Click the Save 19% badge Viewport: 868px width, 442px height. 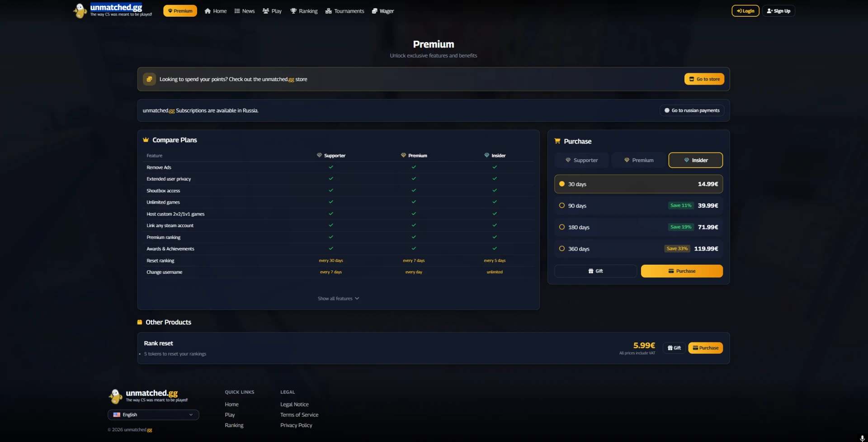(x=681, y=227)
